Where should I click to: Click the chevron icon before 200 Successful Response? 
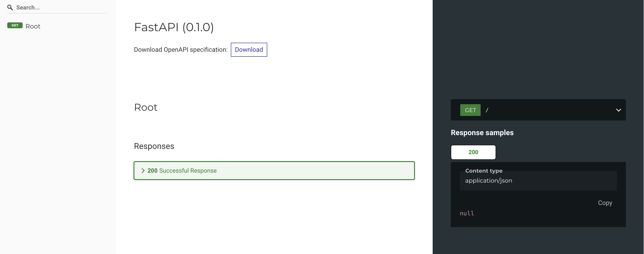tap(143, 171)
